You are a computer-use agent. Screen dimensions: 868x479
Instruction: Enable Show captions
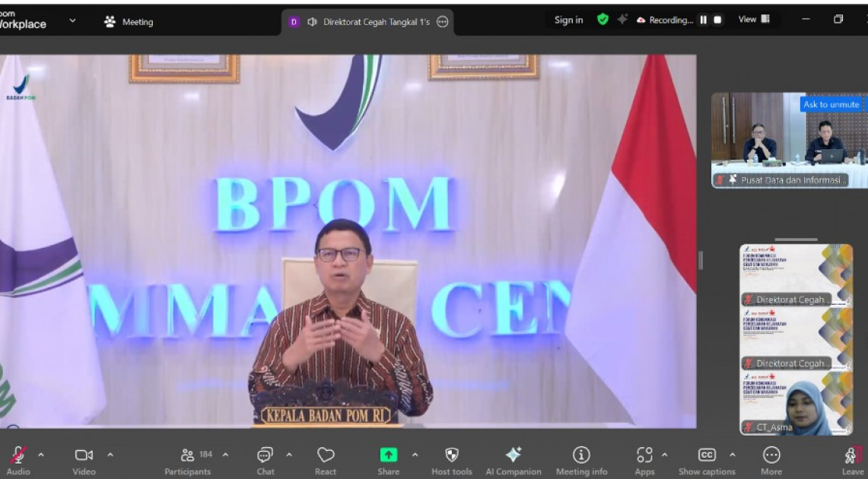coord(706,456)
